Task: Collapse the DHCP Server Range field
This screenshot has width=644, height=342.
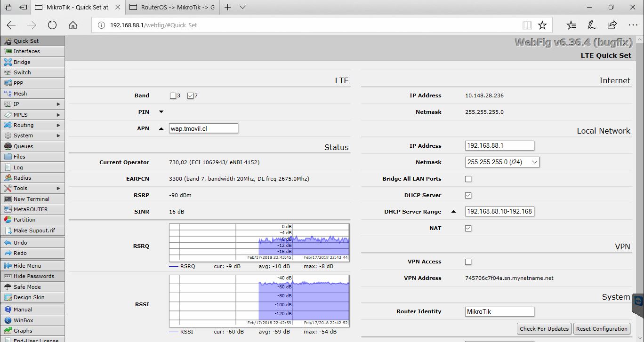Action: point(453,212)
